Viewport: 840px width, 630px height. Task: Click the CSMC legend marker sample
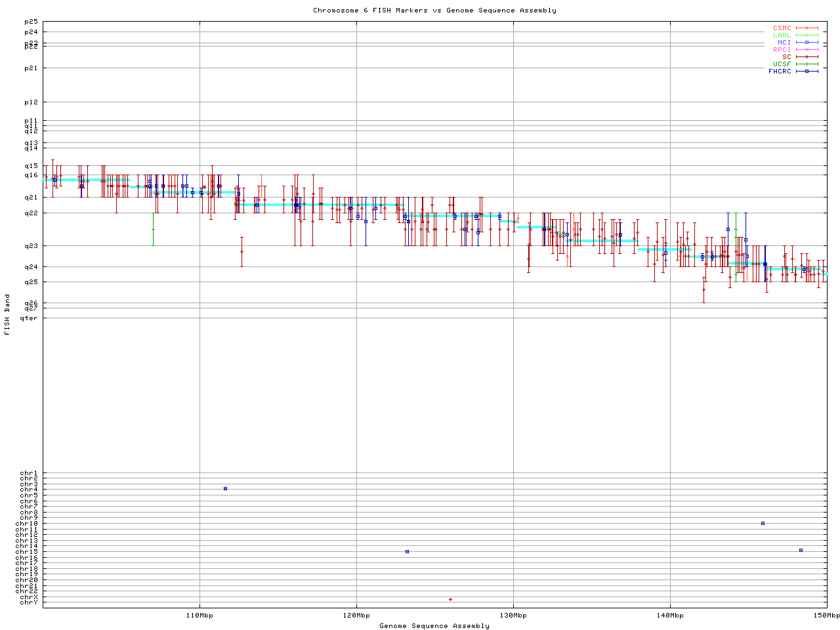pos(807,28)
